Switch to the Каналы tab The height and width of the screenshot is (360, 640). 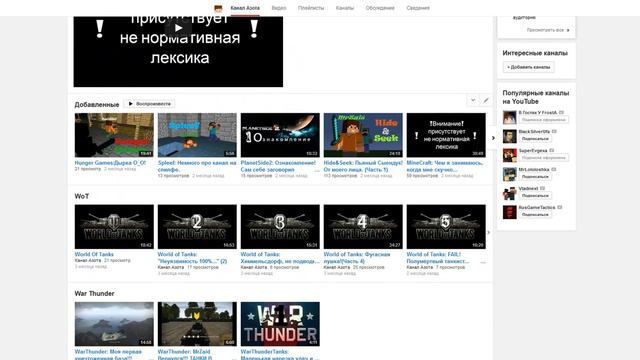[345, 8]
